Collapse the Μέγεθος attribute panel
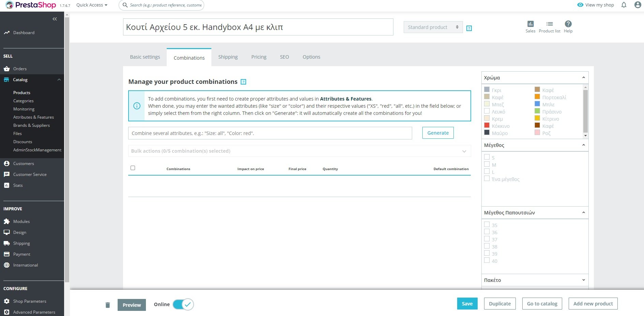The image size is (644, 316). click(583, 145)
